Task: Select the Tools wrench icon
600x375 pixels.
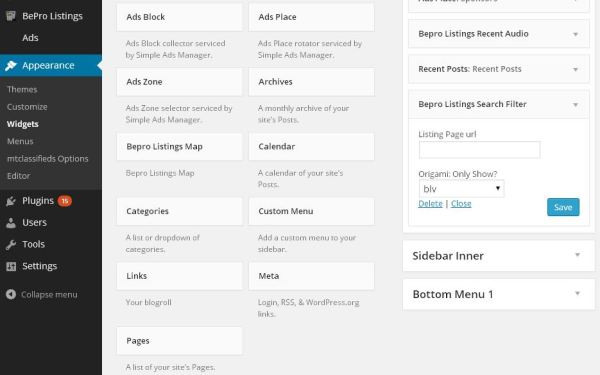Action: tap(11, 244)
